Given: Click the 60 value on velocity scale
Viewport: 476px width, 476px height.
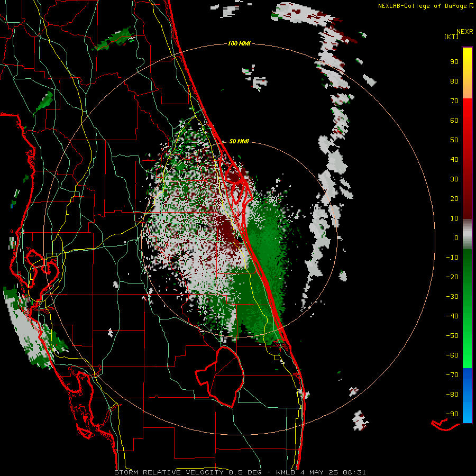Looking at the screenshot, I should [454, 120].
